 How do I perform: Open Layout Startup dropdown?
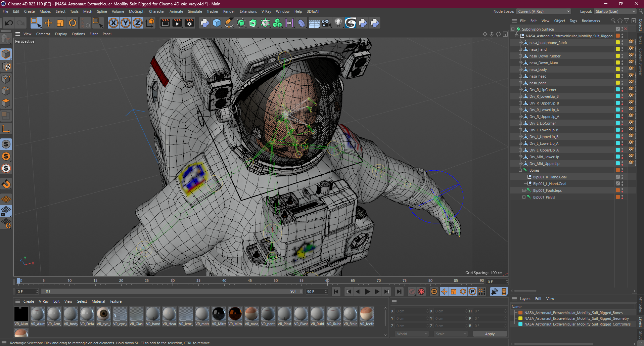pos(615,11)
